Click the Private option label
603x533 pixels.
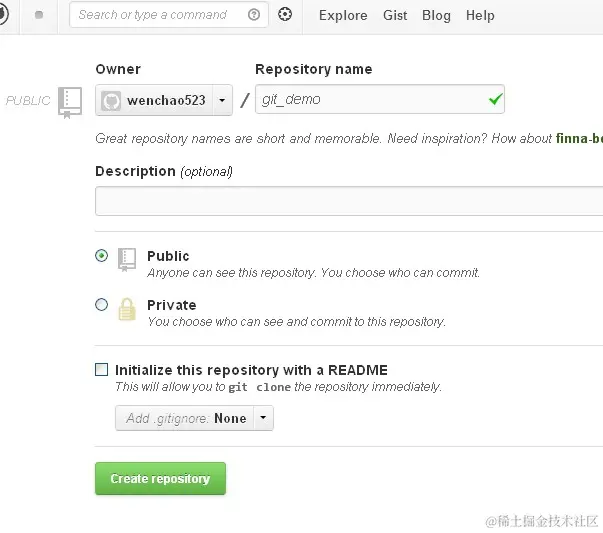tap(172, 305)
